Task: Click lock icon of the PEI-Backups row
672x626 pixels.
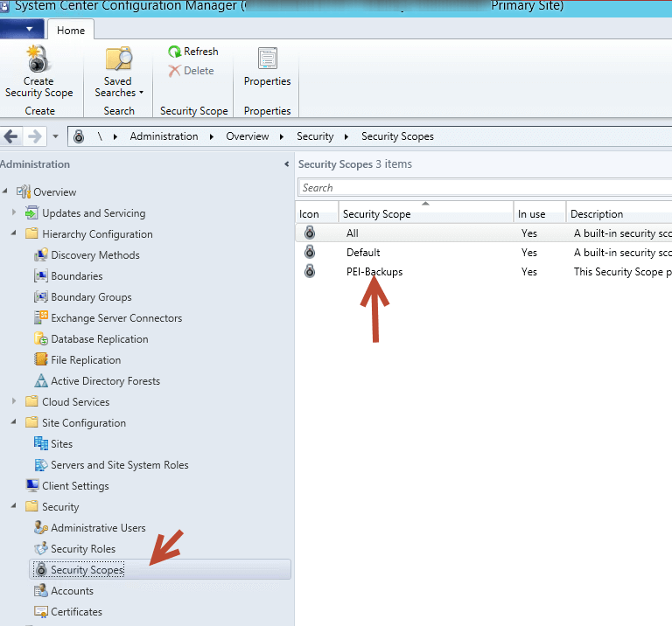Action: coord(310,271)
